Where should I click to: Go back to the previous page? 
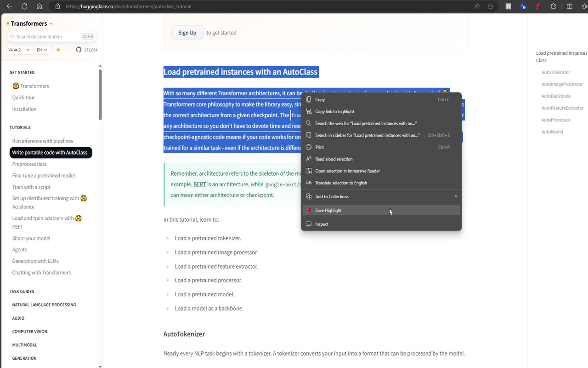click(x=10, y=6)
